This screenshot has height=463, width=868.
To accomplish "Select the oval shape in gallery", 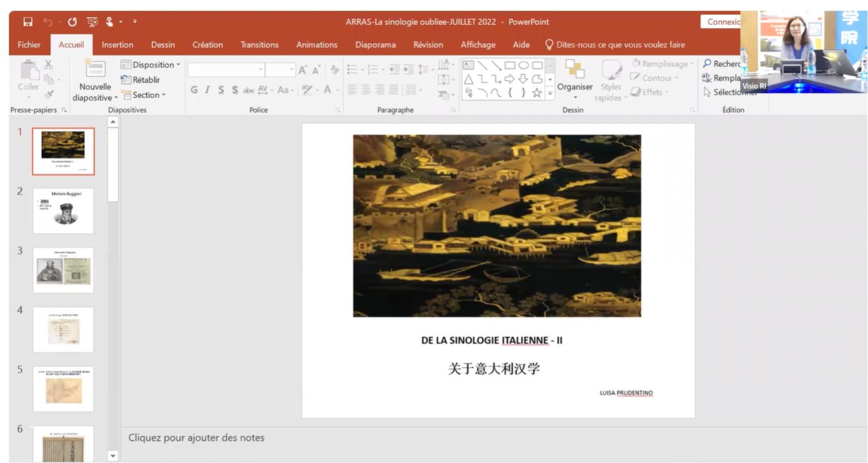I will [x=523, y=65].
